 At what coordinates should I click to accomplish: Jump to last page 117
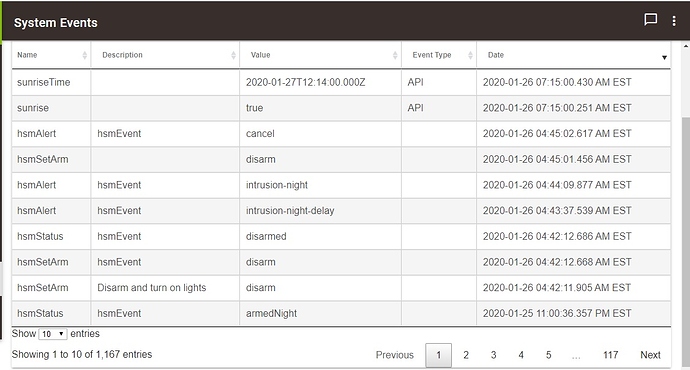(610, 355)
